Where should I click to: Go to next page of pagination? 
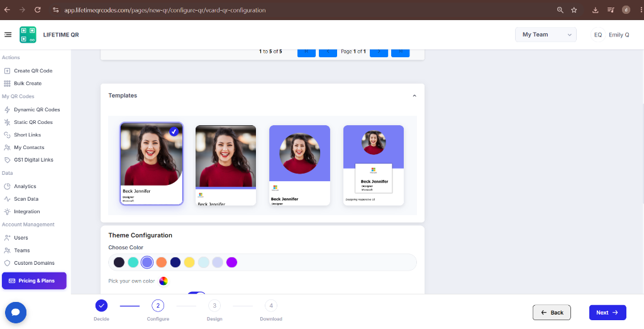tap(379, 53)
